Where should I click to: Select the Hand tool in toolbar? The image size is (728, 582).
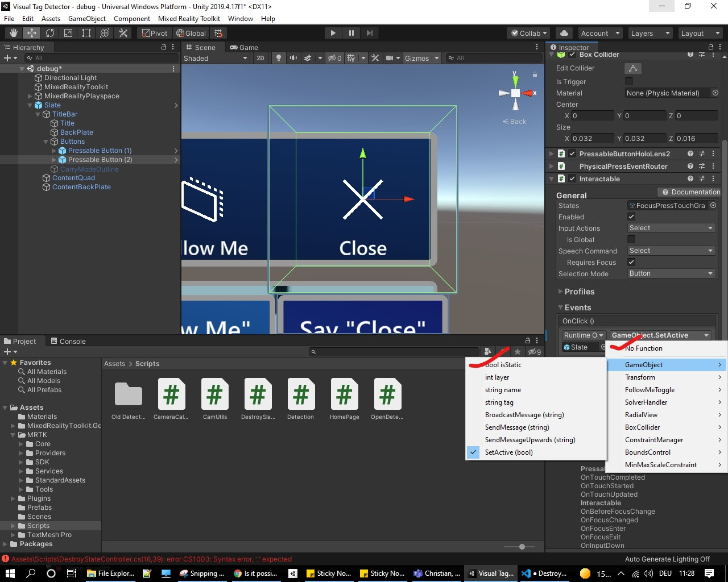(14, 33)
